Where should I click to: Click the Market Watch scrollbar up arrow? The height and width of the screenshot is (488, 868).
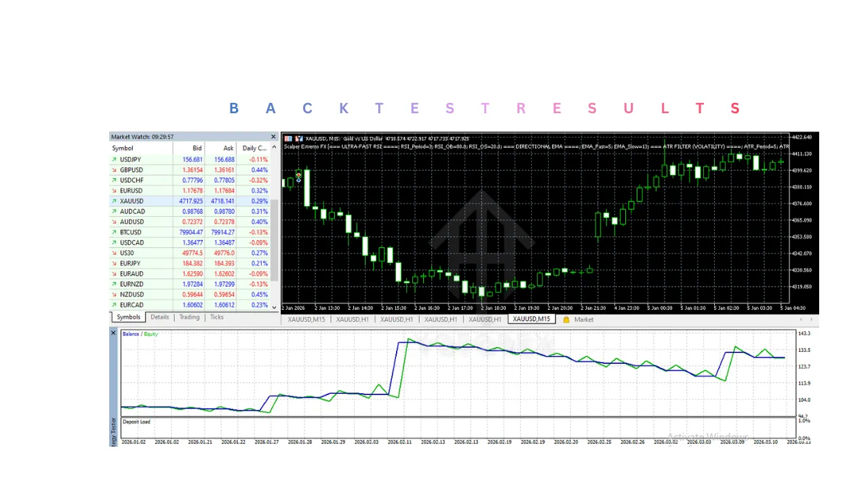(x=275, y=148)
